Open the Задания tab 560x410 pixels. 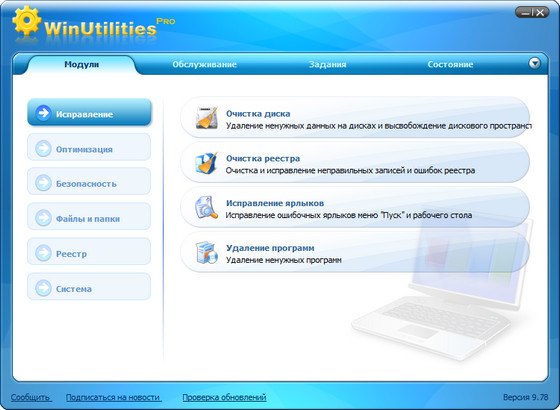(x=328, y=65)
